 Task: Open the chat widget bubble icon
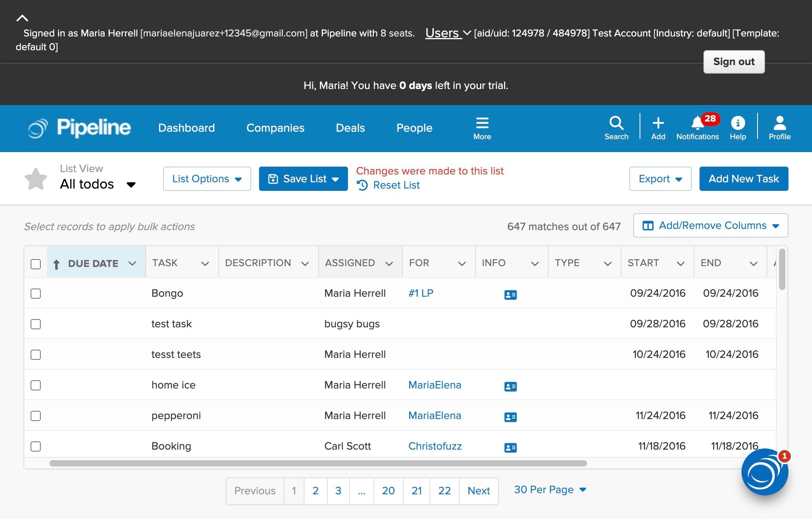(764, 473)
